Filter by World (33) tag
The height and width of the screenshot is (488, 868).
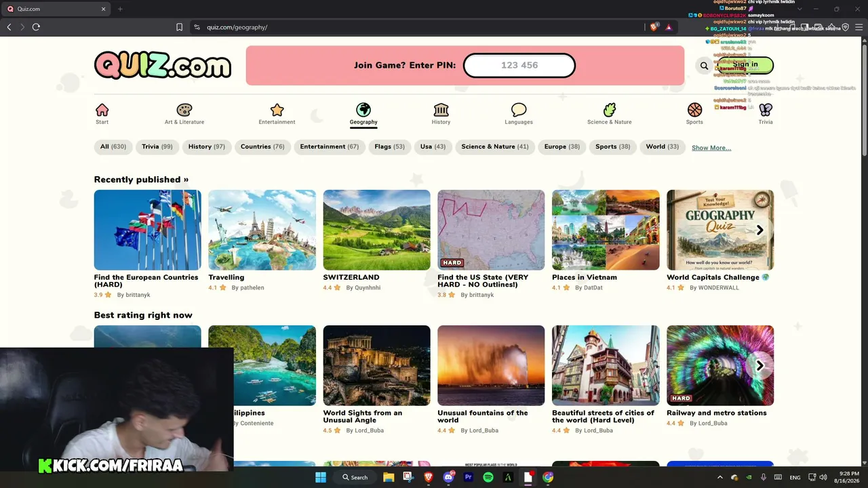pyautogui.click(x=663, y=147)
